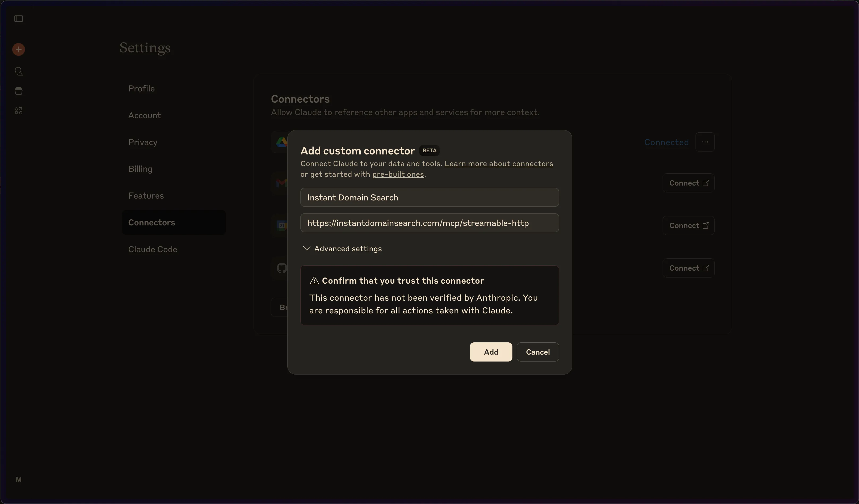859x504 pixels.
Task: Go to Claude Code settings
Action: click(152, 249)
